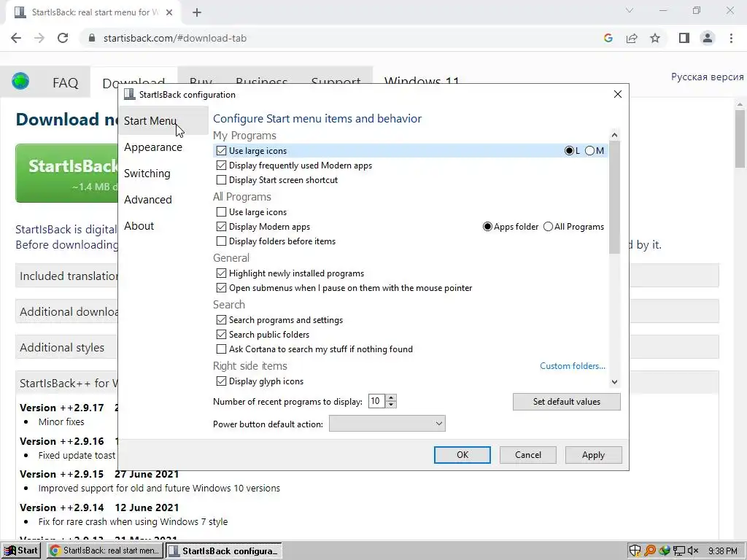This screenshot has height=560, width=747.
Task: Select the M icon size radio
Action: click(x=589, y=151)
